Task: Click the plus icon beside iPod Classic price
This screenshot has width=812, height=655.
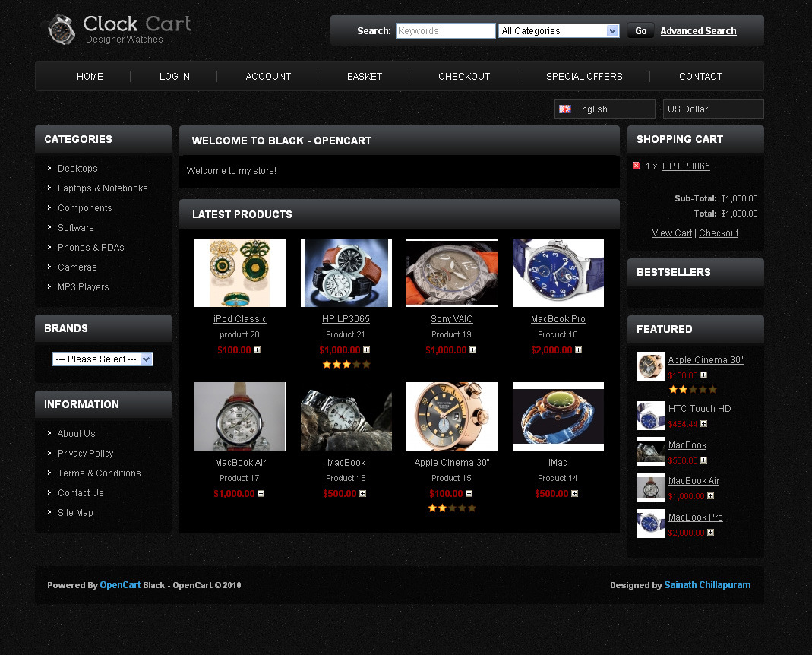Action: [258, 350]
